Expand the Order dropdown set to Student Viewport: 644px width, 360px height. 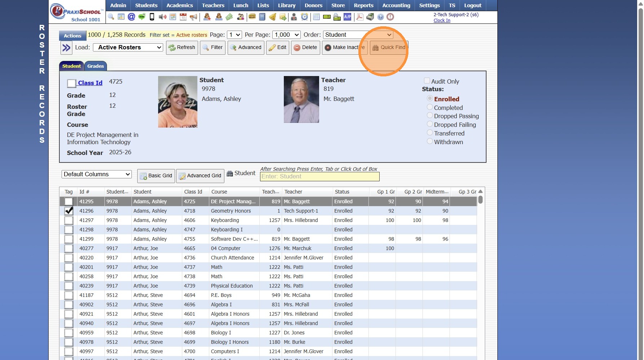click(x=358, y=35)
